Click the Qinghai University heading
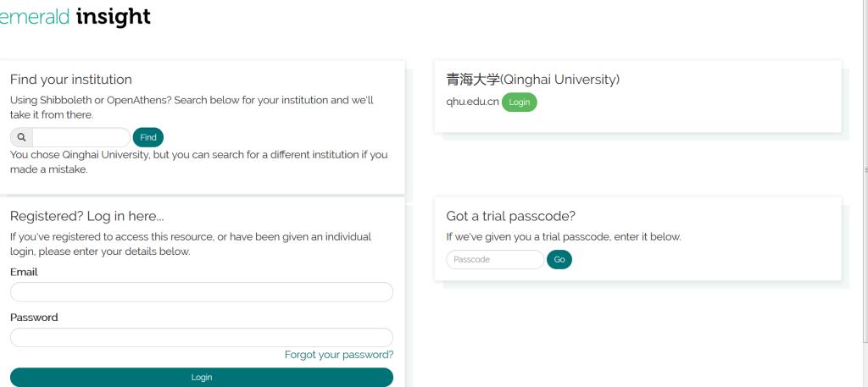The image size is (868, 387). (x=533, y=80)
